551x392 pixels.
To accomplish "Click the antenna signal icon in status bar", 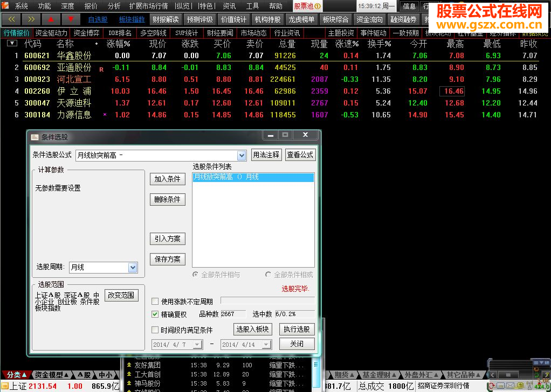I will coord(529,386).
